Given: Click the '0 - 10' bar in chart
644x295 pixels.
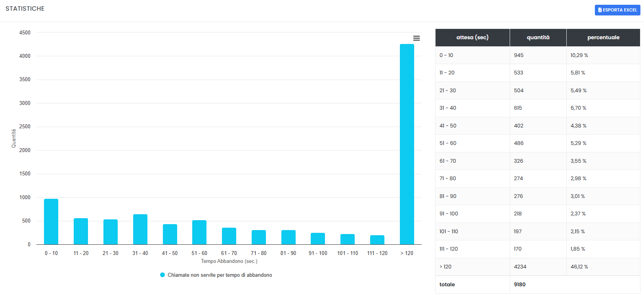Looking at the screenshot, I should [x=51, y=222].
